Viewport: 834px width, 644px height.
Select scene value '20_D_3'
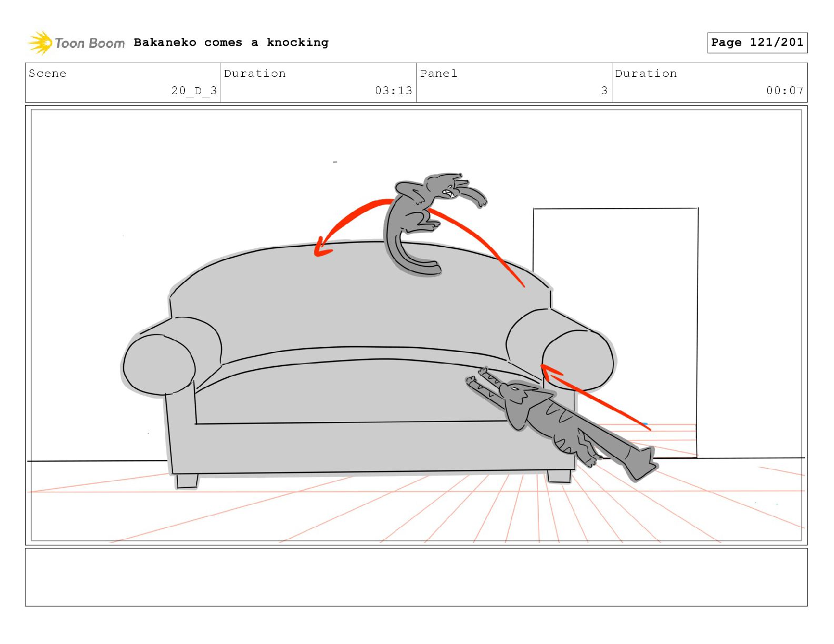(x=194, y=90)
